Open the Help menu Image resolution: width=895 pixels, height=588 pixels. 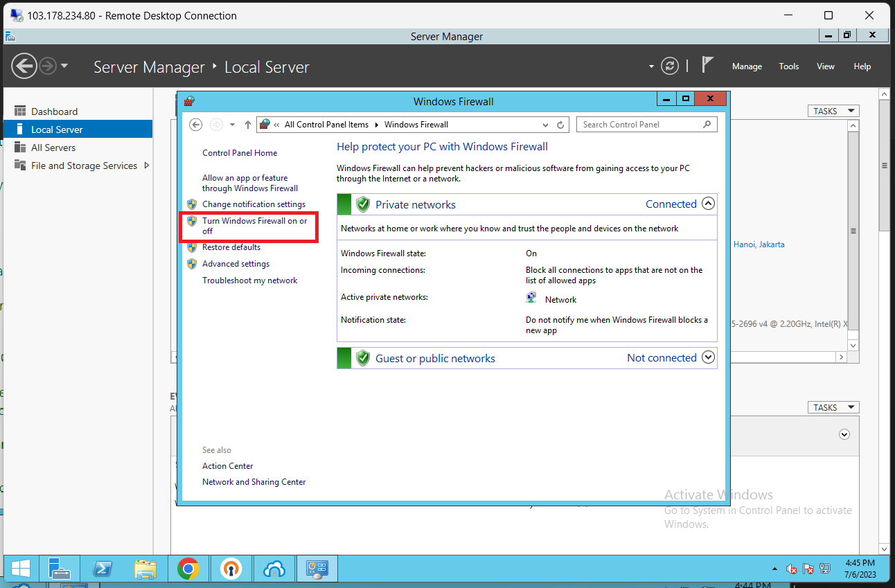tap(862, 66)
